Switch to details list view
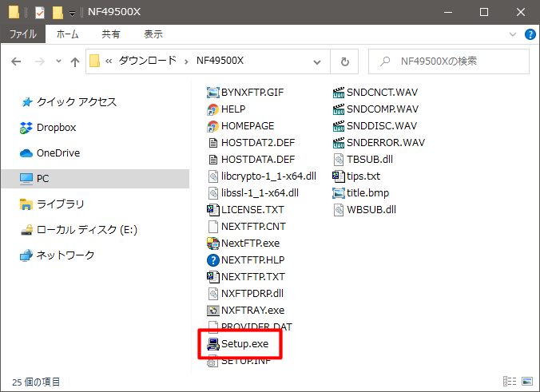Viewport: 540px width, 392px height. point(510,382)
